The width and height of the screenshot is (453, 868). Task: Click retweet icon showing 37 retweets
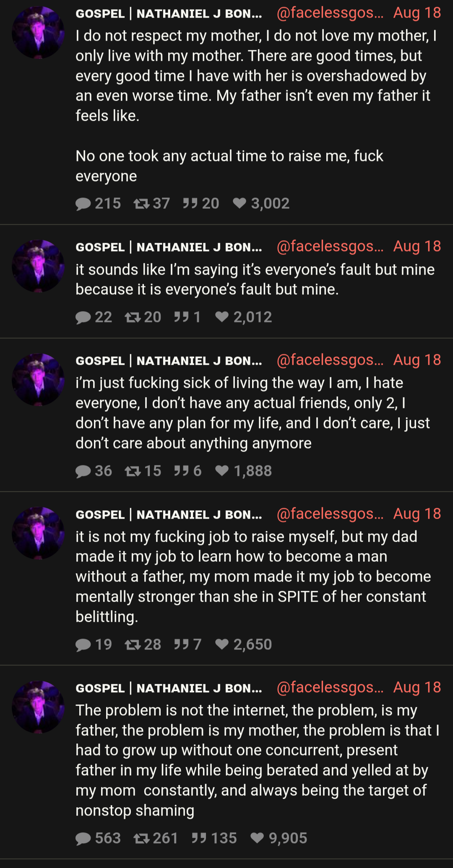(141, 204)
